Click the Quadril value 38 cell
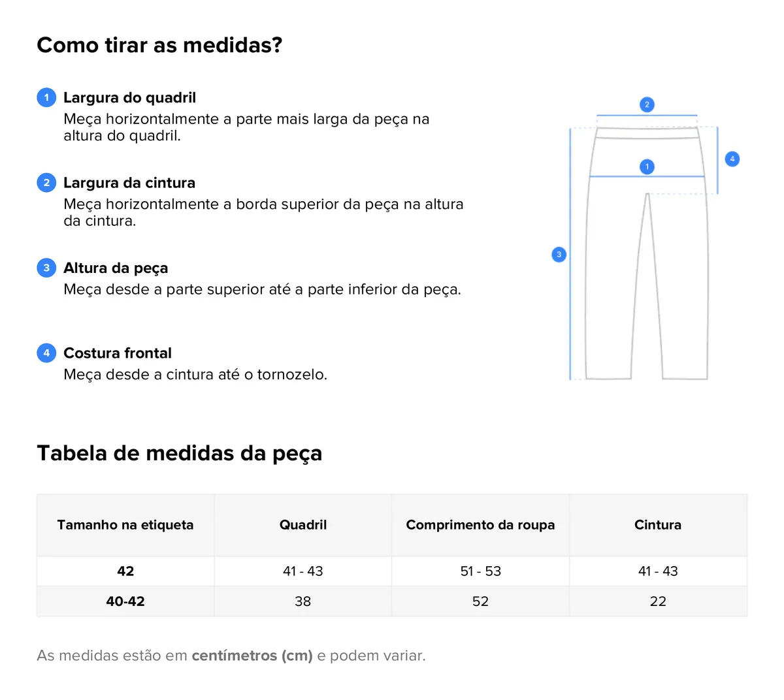The width and height of the screenshot is (784, 700). coord(303,601)
